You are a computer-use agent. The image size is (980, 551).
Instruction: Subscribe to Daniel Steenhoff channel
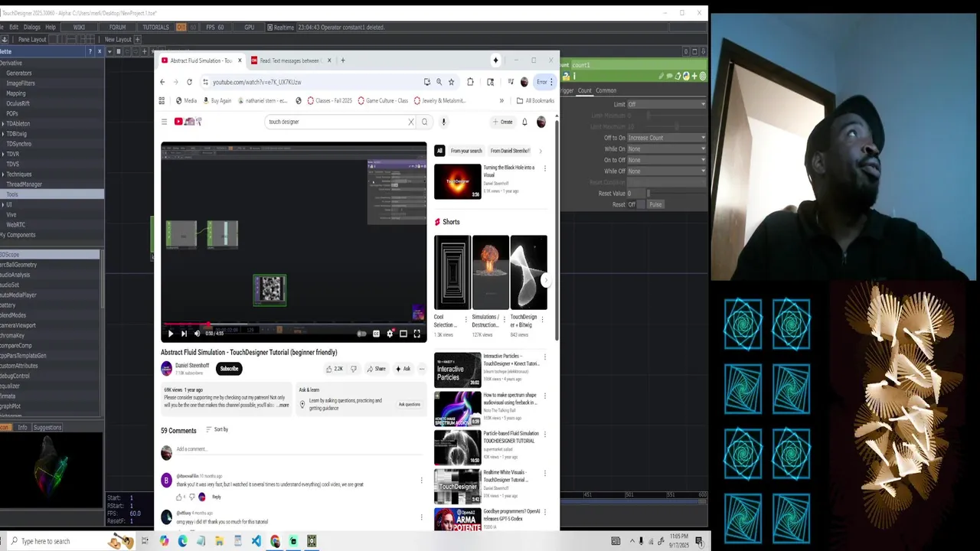pos(229,369)
